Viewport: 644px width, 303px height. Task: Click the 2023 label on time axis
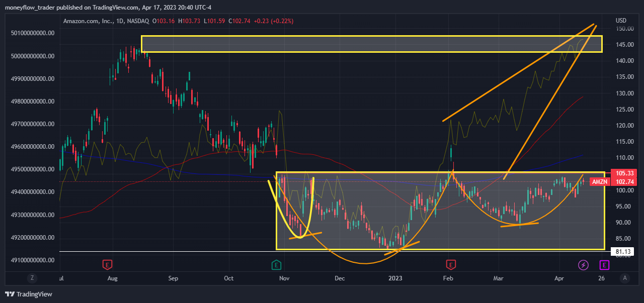395,278
